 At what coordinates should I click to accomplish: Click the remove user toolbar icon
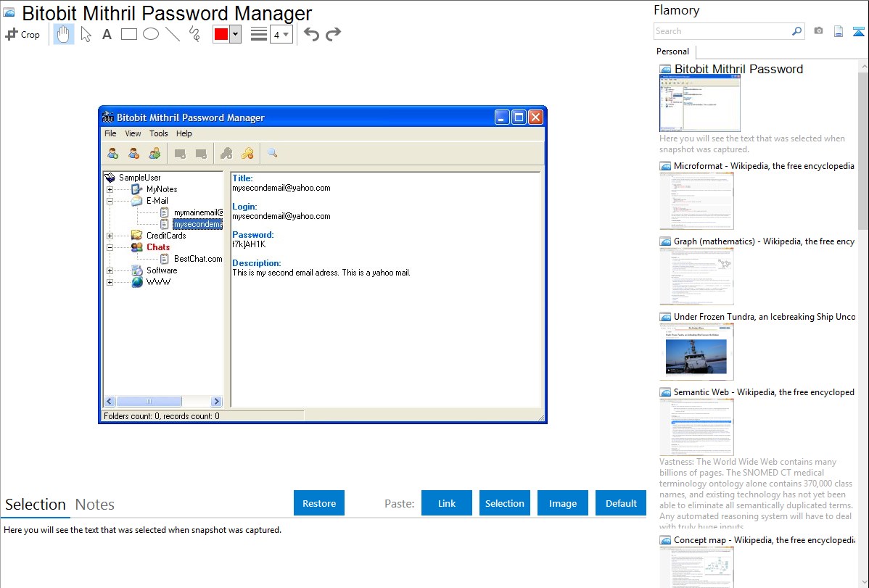133,154
